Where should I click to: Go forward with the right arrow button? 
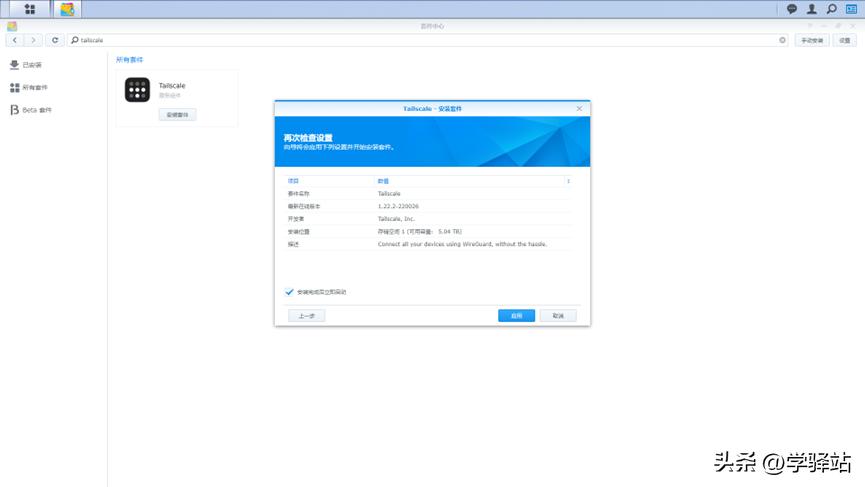(33, 40)
